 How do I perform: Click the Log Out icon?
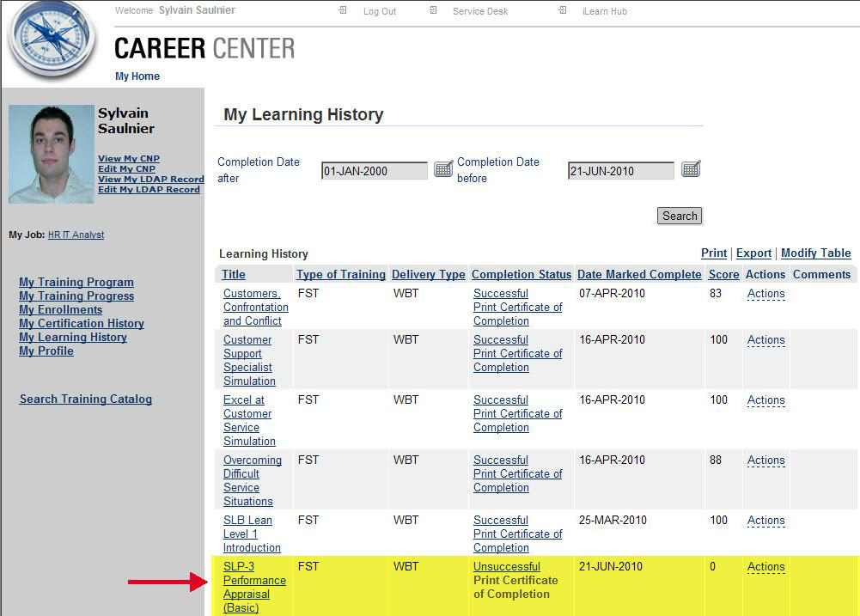(343, 11)
